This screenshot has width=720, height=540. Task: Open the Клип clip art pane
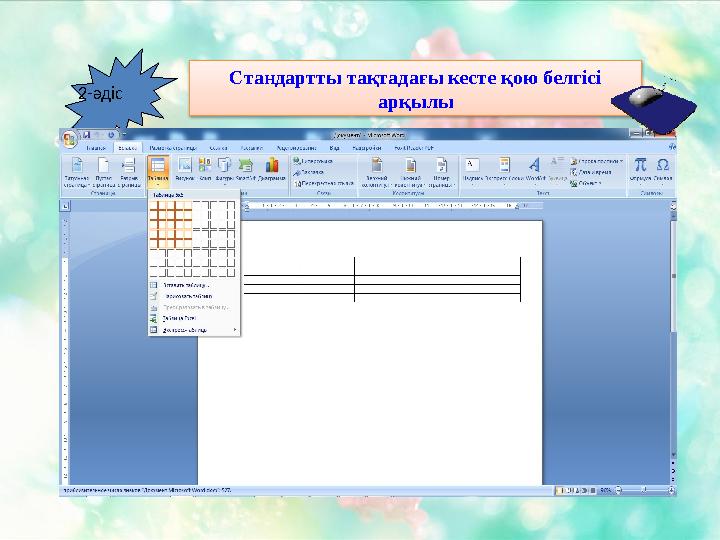[x=205, y=169]
